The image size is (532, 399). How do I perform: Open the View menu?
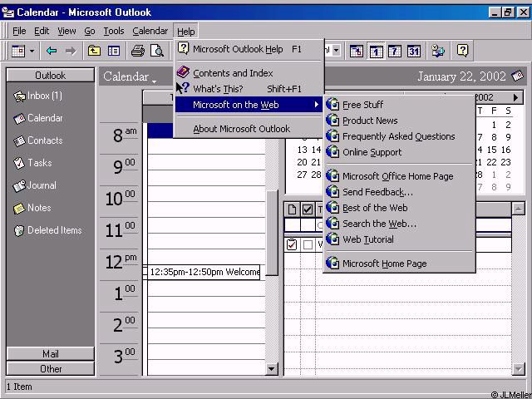(x=66, y=32)
